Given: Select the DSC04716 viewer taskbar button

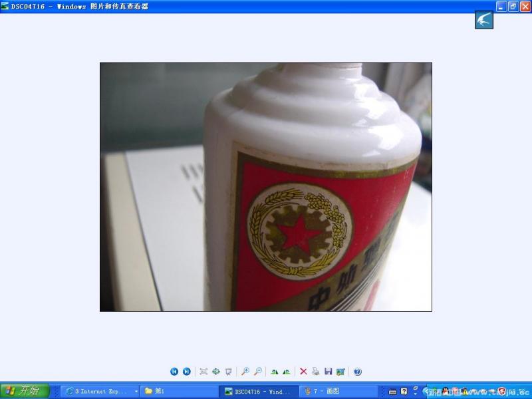Looking at the screenshot, I should (259, 391).
